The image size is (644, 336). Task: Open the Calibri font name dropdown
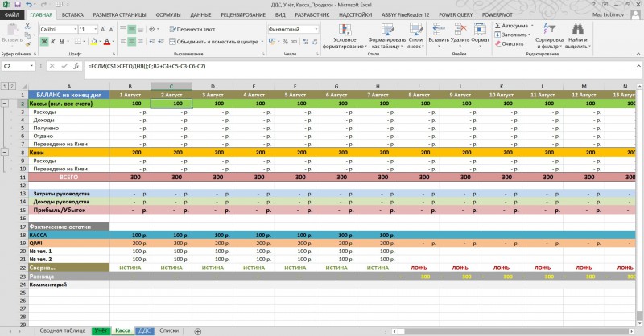[x=75, y=29]
